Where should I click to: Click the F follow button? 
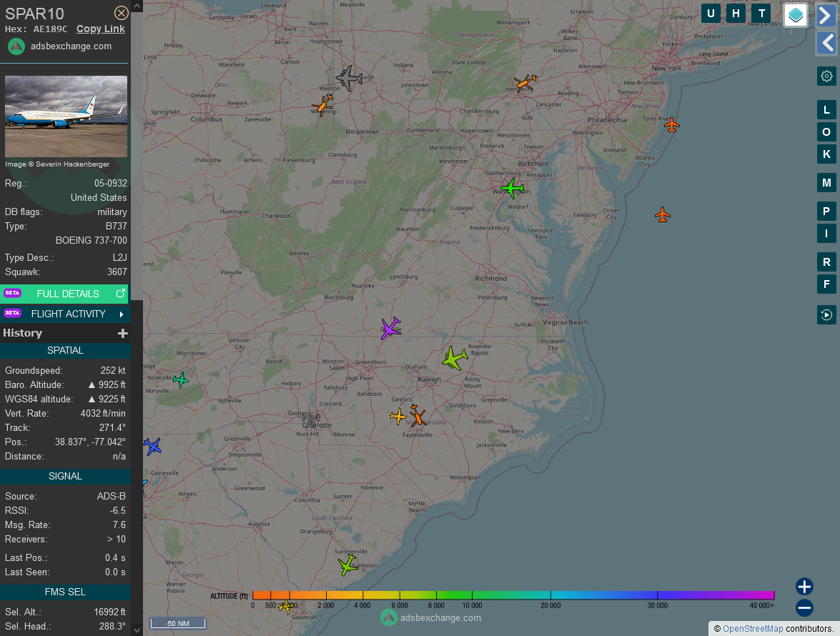coord(826,284)
